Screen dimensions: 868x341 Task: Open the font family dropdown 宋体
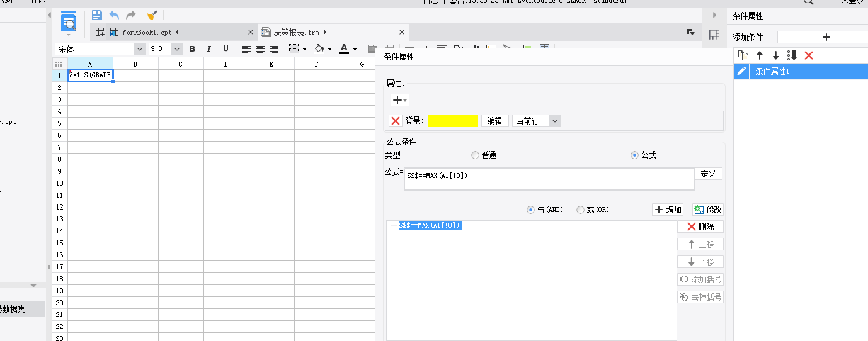[x=139, y=49]
